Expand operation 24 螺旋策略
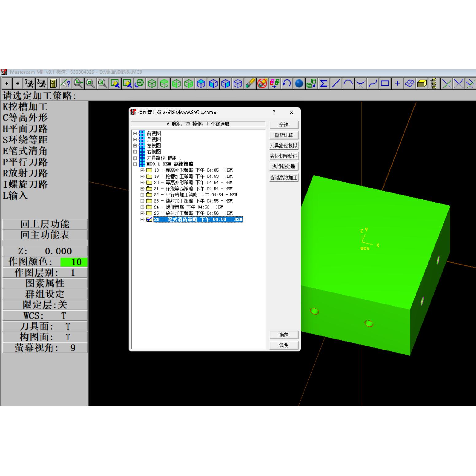 (x=142, y=207)
